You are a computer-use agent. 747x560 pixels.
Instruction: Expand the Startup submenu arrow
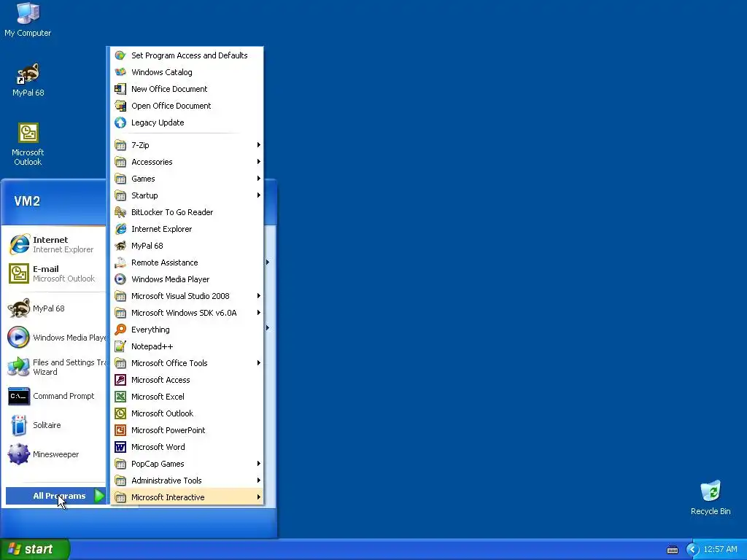259,195
